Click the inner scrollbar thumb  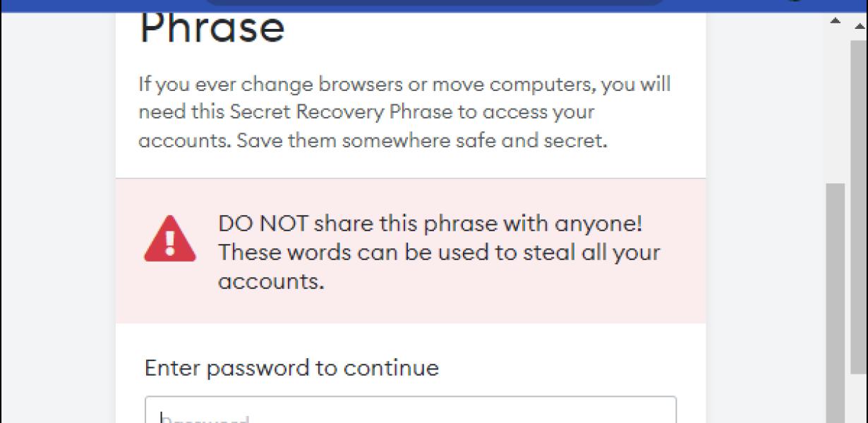tap(836, 303)
